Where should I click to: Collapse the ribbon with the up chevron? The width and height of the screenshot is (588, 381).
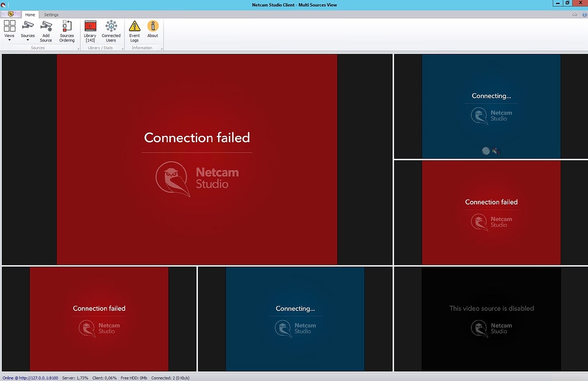(x=576, y=14)
